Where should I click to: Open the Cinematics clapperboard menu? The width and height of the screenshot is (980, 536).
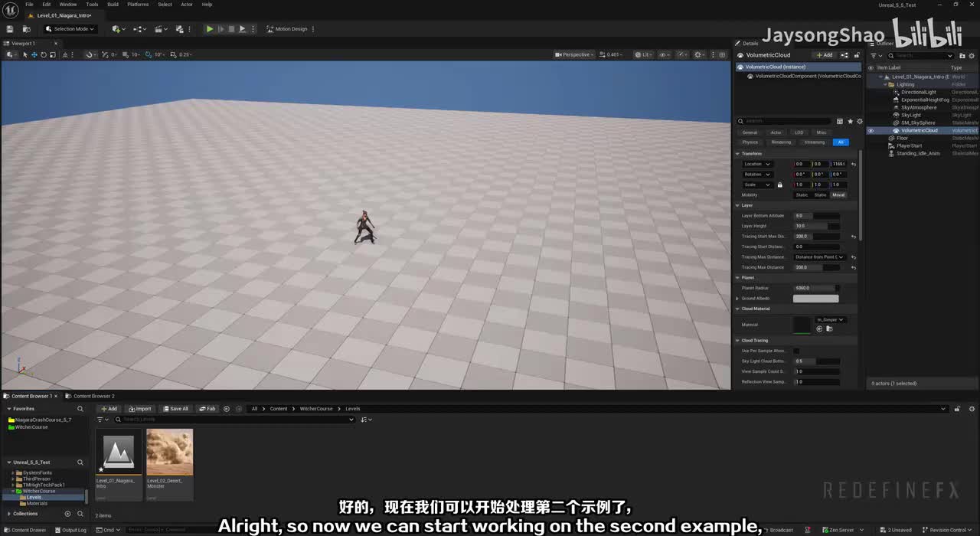click(x=161, y=29)
